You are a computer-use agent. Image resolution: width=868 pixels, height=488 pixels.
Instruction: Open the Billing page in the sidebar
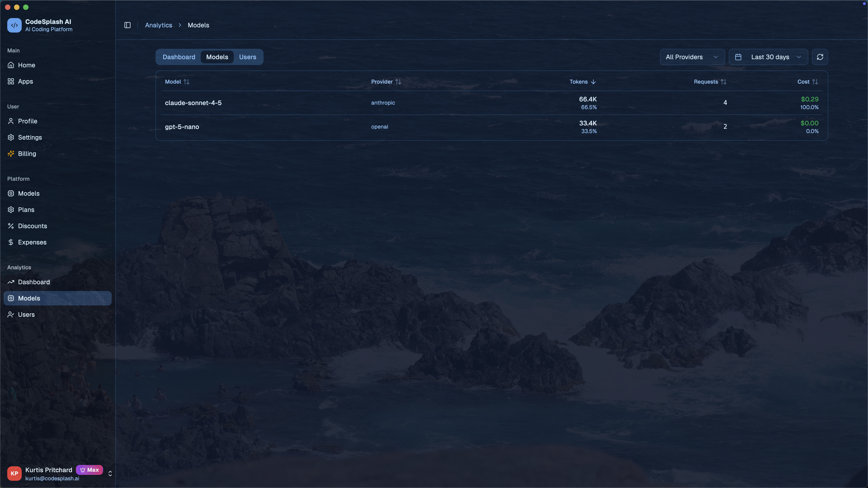(x=27, y=154)
